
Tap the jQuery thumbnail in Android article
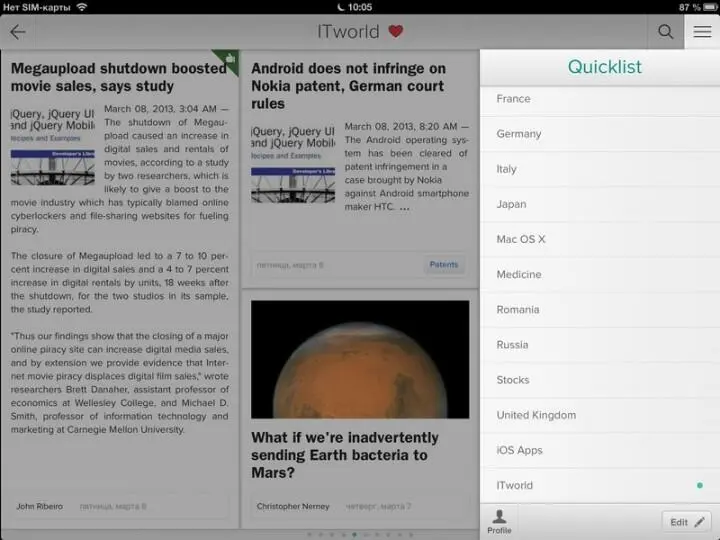point(293,164)
